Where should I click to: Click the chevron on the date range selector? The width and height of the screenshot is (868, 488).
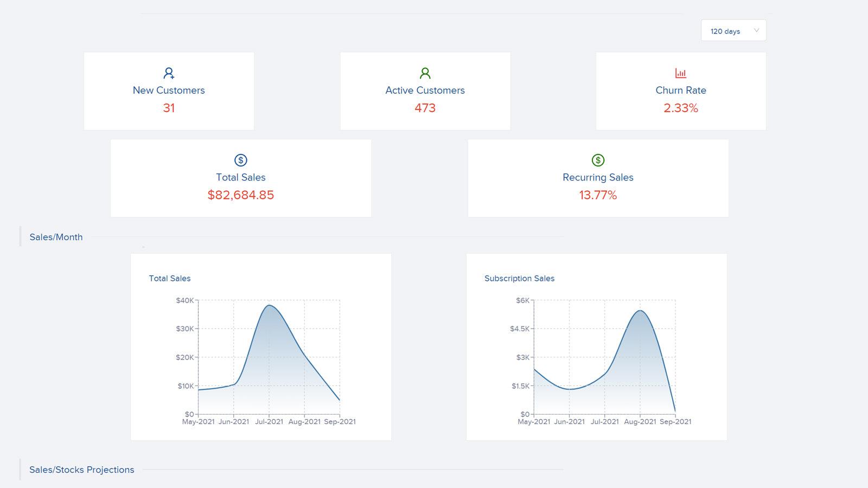pyautogui.click(x=756, y=30)
